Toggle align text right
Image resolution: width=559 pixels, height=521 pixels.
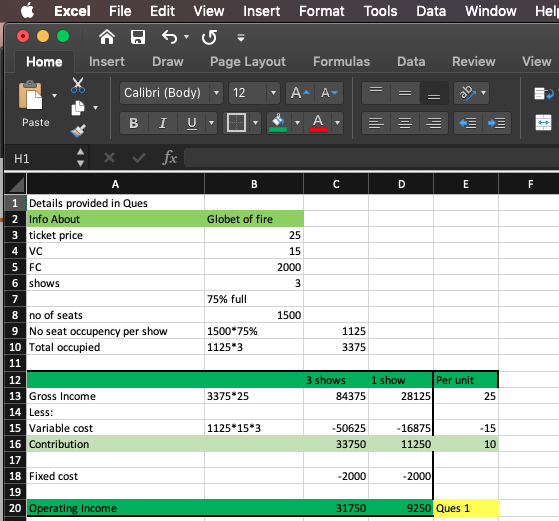click(x=434, y=123)
